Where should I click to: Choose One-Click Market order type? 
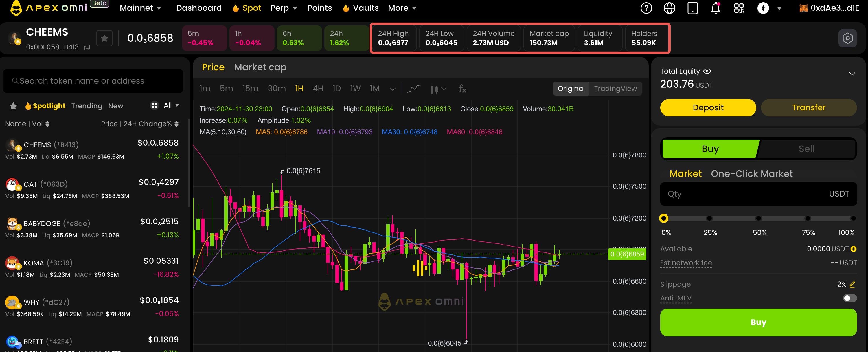(751, 174)
